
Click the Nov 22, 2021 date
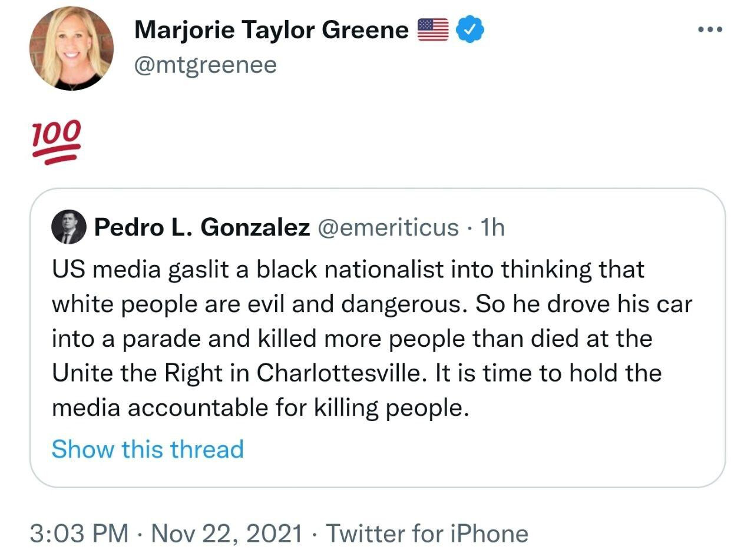(227, 534)
